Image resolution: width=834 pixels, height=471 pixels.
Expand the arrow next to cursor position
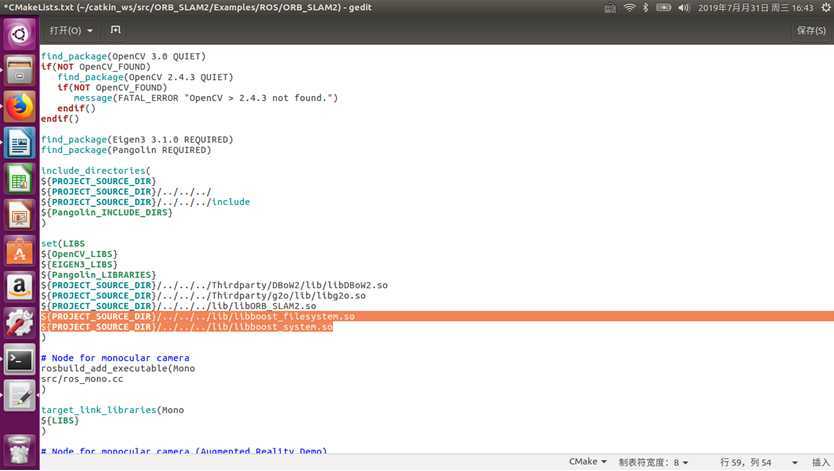795,463
